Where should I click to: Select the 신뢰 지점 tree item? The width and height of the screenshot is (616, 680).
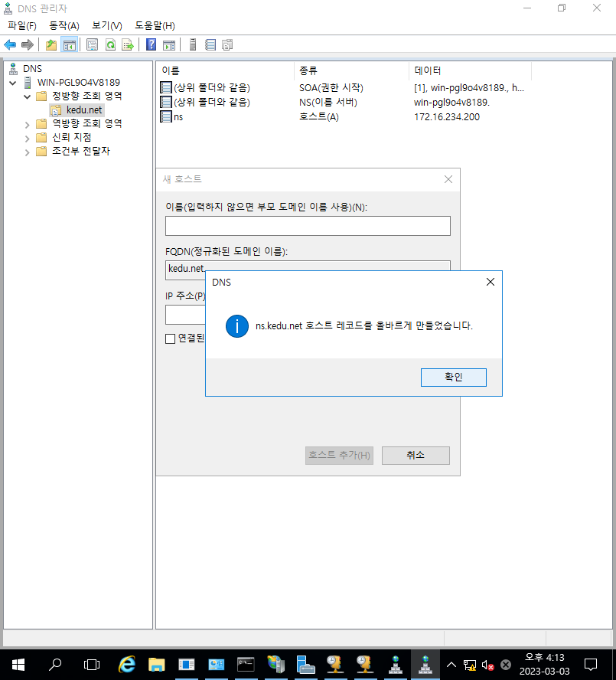(71, 138)
